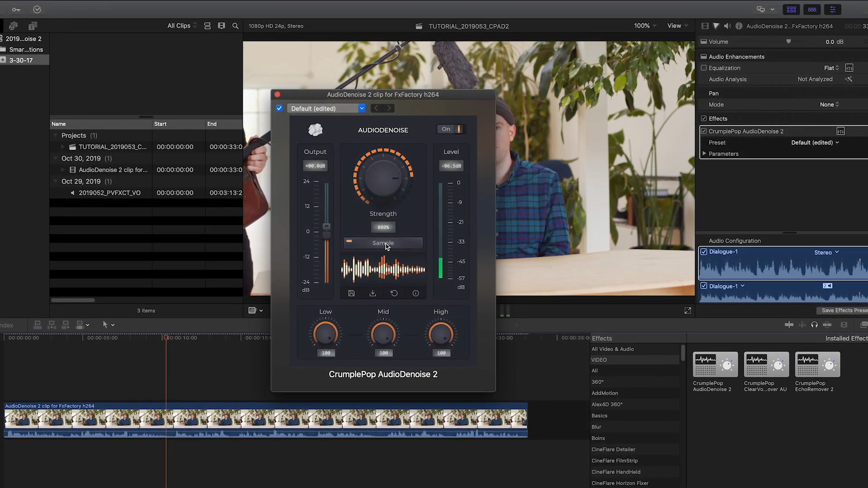
Task: Open the Equalization controls icon
Action: [849, 68]
